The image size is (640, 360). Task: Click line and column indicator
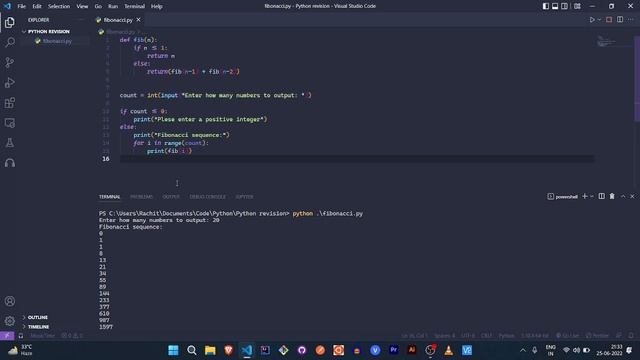(414, 336)
